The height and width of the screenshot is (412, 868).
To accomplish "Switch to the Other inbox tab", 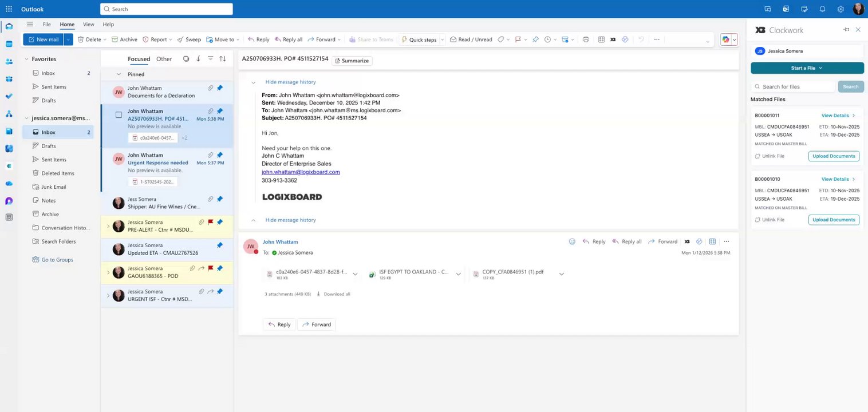I will pyautogui.click(x=164, y=59).
